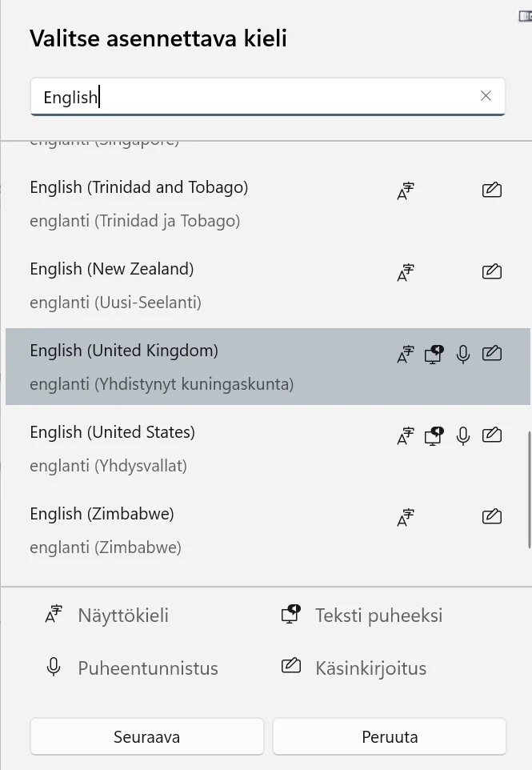This screenshot has height=770, width=532.
Task: Clear the English search text with X
Action: (486, 96)
